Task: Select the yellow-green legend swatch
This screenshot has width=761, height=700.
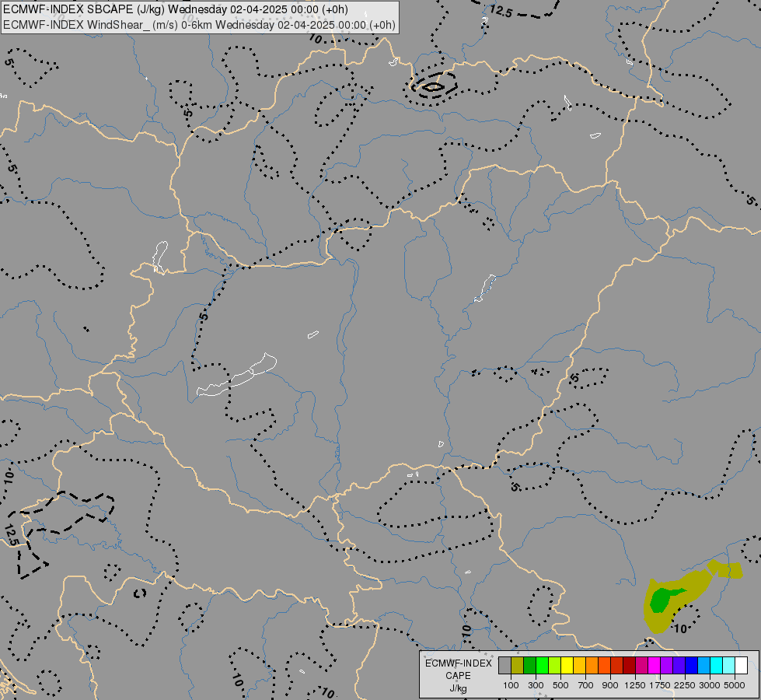Action: point(555,665)
